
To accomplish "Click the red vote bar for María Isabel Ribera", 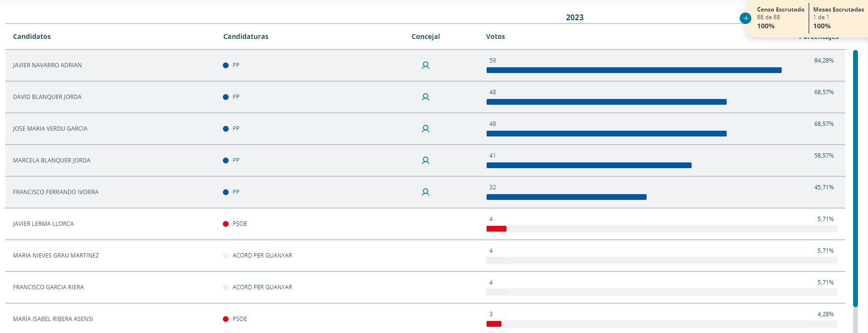I will pos(494,324).
